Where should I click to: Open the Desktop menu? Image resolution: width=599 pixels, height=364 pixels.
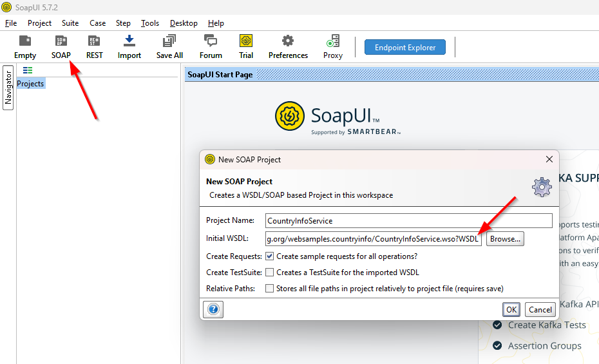(x=184, y=23)
